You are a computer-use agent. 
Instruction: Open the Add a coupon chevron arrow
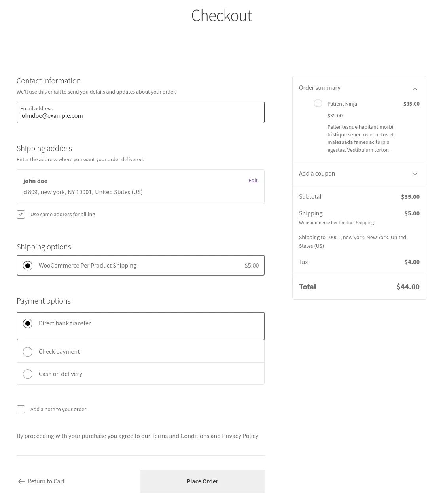pos(415,174)
